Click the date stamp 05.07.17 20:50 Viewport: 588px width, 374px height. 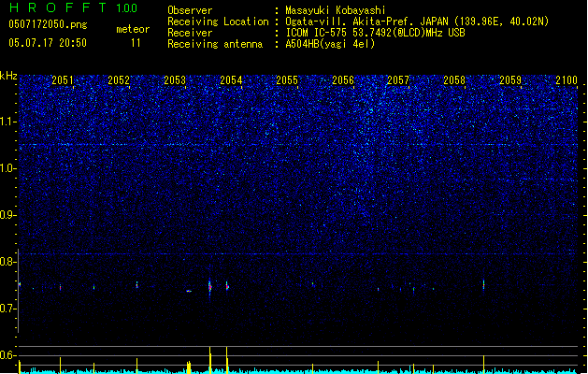coord(48,43)
